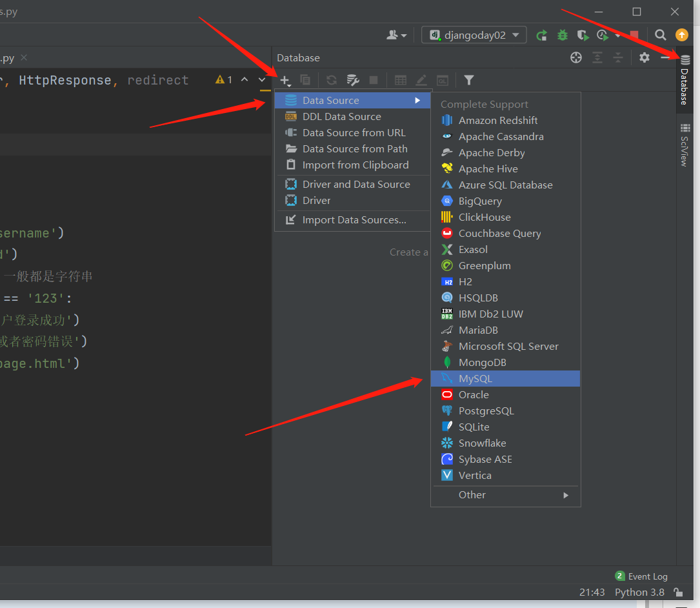The height and width of the screenshot is (608, 700).
Task: Select IBM Db2 LUW data source
Action: coord(505,314)
